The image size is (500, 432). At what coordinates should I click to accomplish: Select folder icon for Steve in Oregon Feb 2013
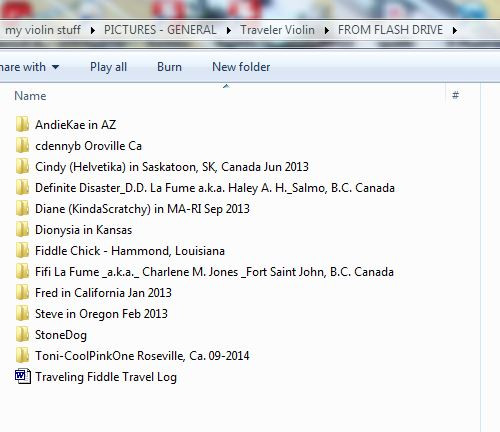(x=22, y=313)
